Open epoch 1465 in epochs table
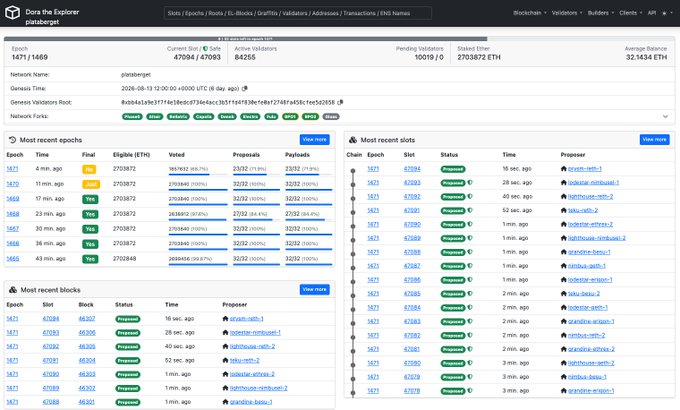 (13, 259)
